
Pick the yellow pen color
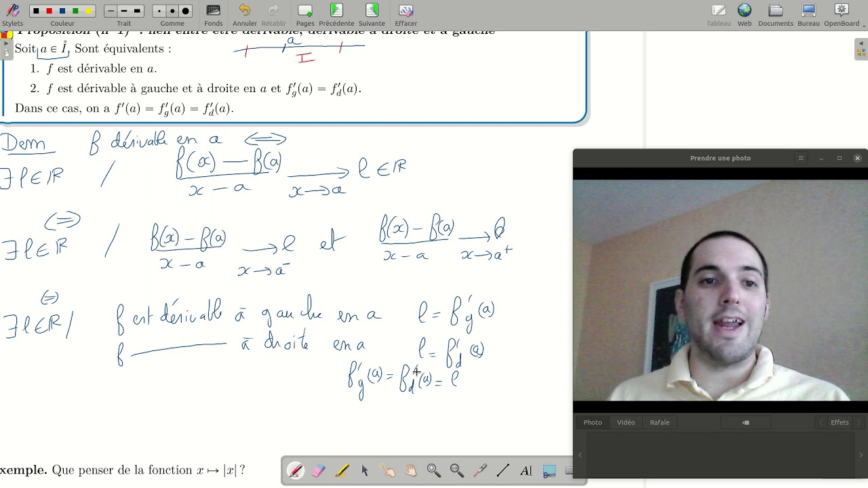pos(88,12)
